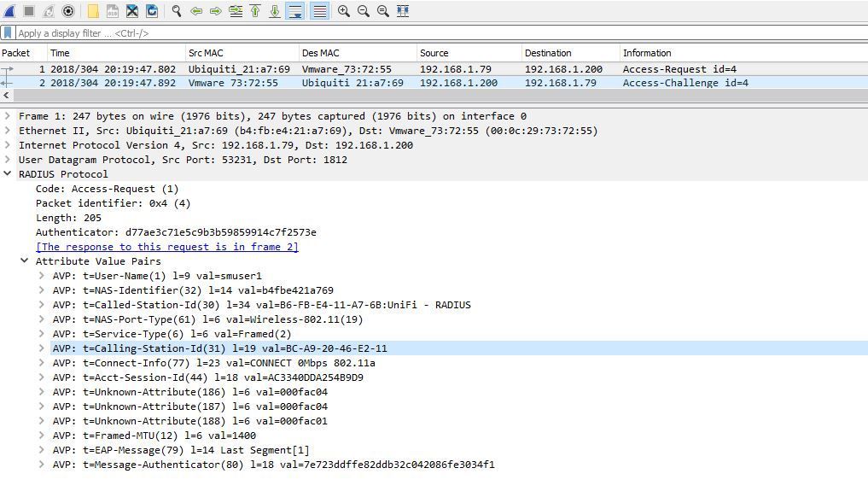Click the display filter input field
This screenshot has height=503, width=868.
pos(427,33)
